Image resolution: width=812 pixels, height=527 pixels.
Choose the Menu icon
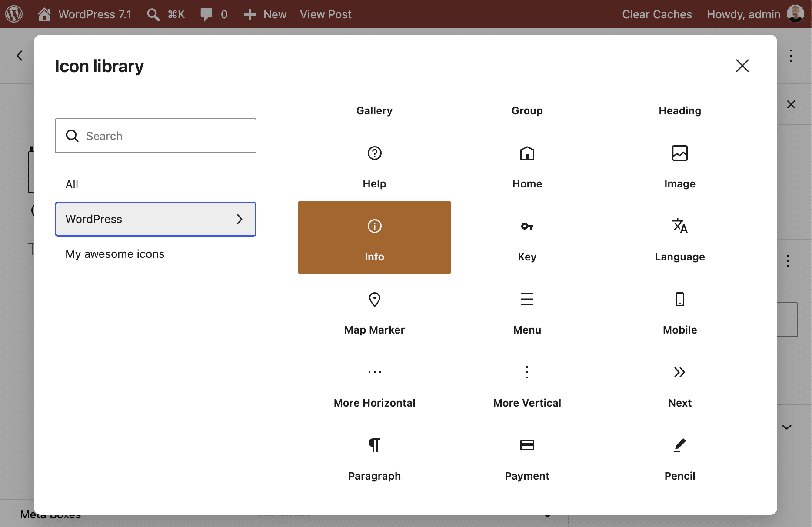[527, 310]
